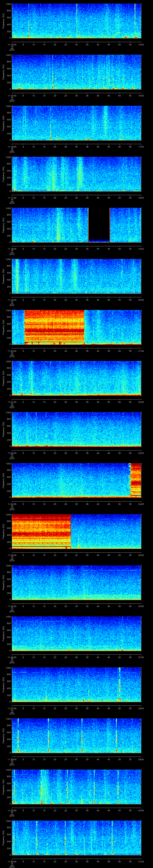Click the '11:14:00' time label

pyautogui.click(x=12, y=44)
